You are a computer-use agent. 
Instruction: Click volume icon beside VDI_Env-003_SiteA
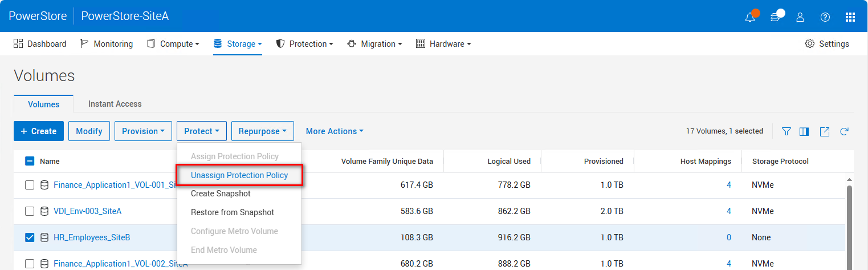tap(44, 211)
